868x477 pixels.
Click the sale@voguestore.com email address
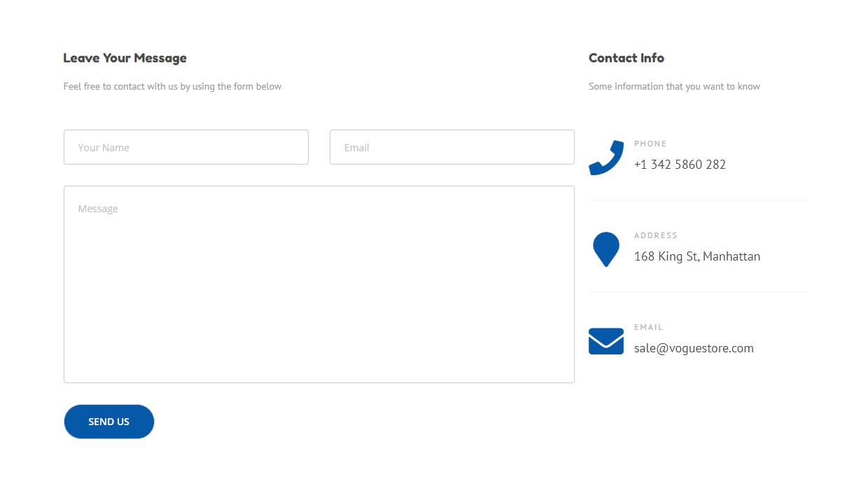[x=694, y=348]
